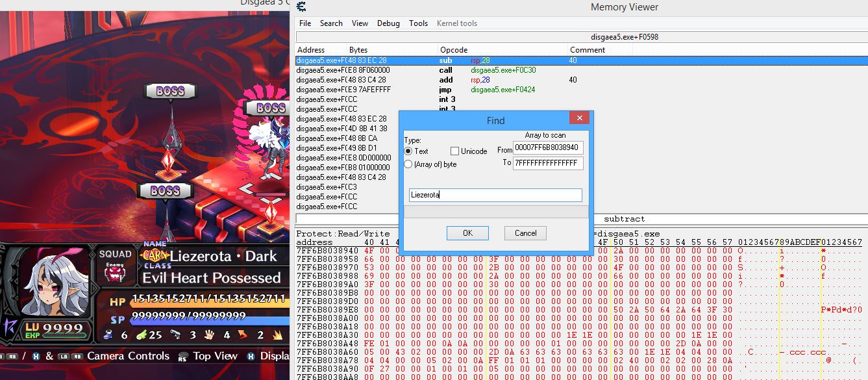Select the Text radio button
Image resolution: width=868 pixels, height=380 pixels.
pyautogui.click(x=408, y=151)
